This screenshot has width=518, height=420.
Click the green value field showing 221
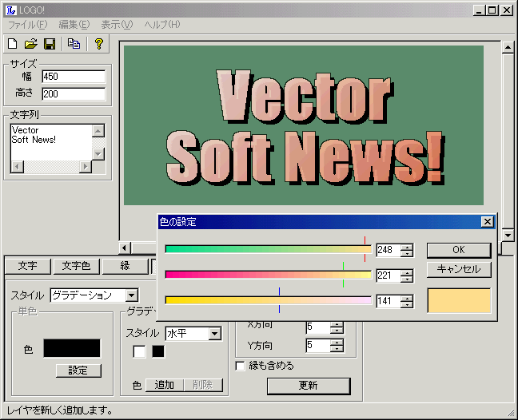coord(388,275)
